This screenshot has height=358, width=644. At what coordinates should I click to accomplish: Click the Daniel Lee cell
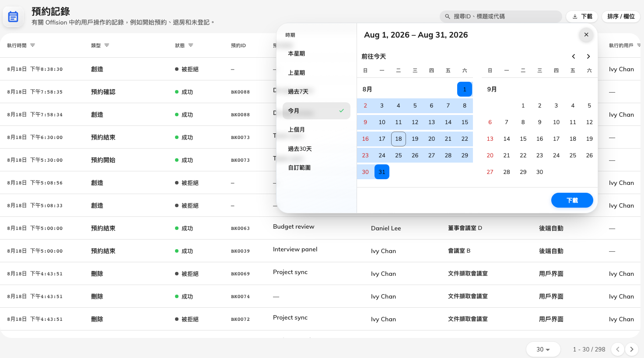[x=386, y=228]
